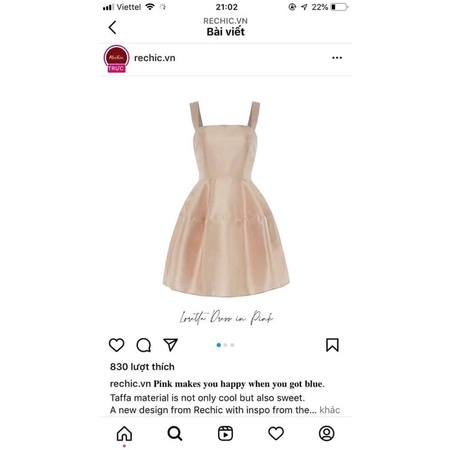Viewport: 450px width, 450px height.
Task: Share post via paper plane icon
Action: (170, 345)
